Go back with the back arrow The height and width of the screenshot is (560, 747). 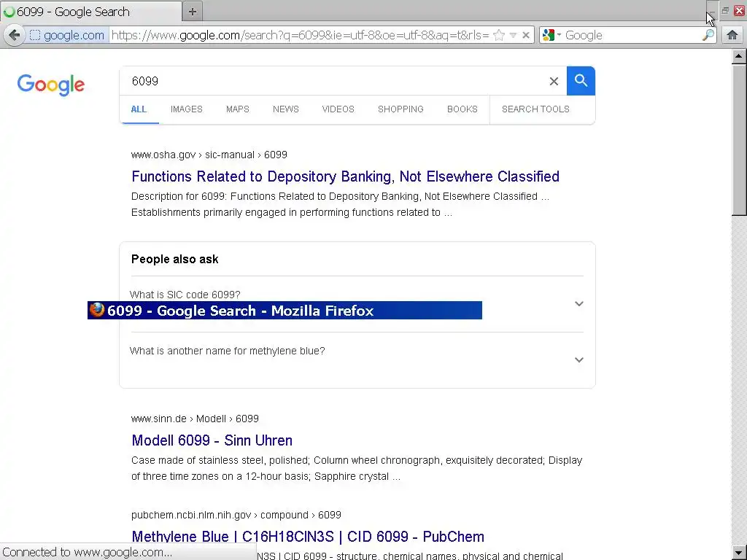[x=15, y=35]
